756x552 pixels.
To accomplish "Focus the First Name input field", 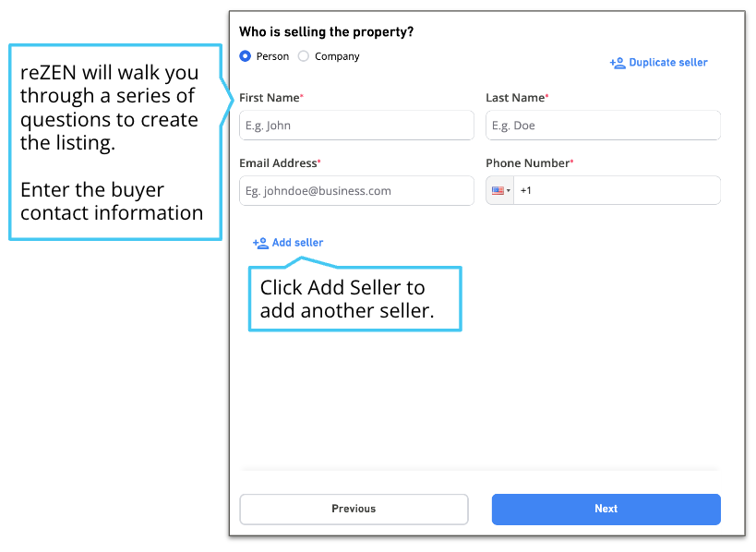I will point(357,126).
